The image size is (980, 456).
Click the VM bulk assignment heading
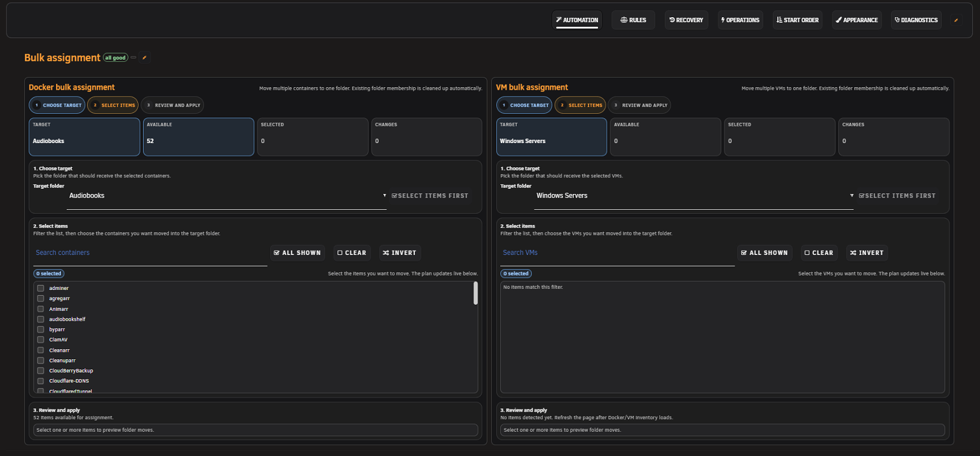click(532, 87)
